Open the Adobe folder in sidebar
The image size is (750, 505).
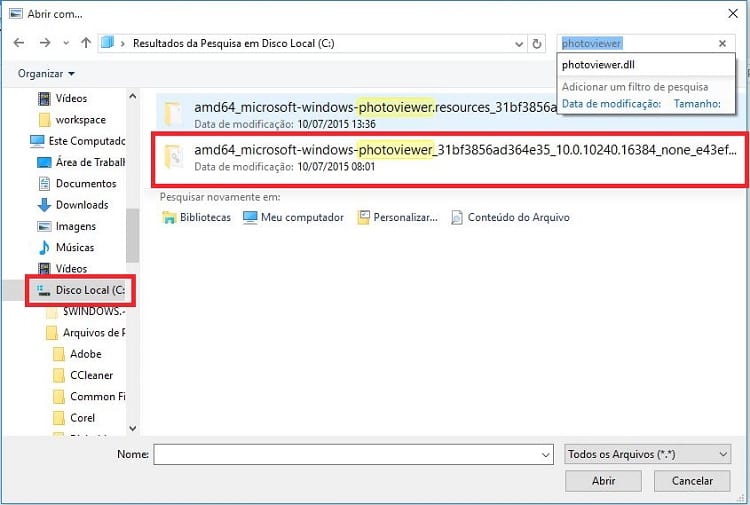77,354
